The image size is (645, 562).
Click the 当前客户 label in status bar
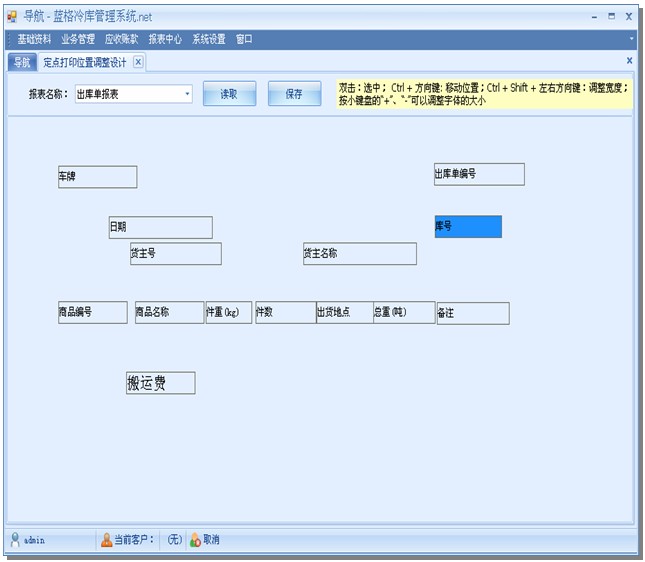point(134,539)
